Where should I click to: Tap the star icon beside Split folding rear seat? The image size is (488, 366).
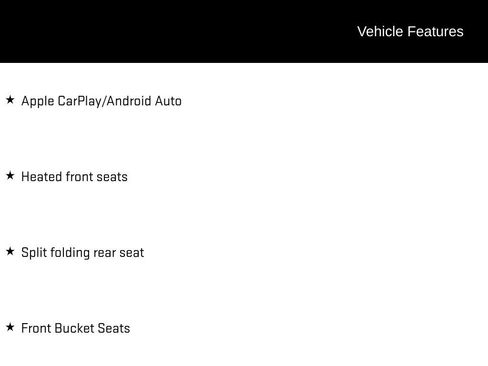[10, 251]
